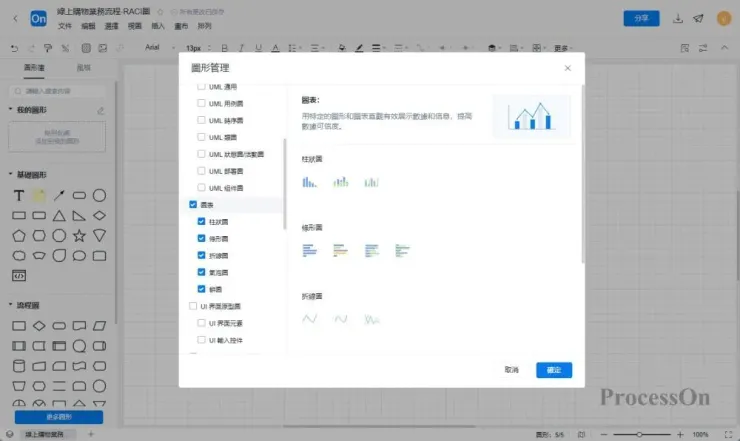Toggle bold text formatting
The height and width of the screenshot is (441, 740).
tap(225, 48)
